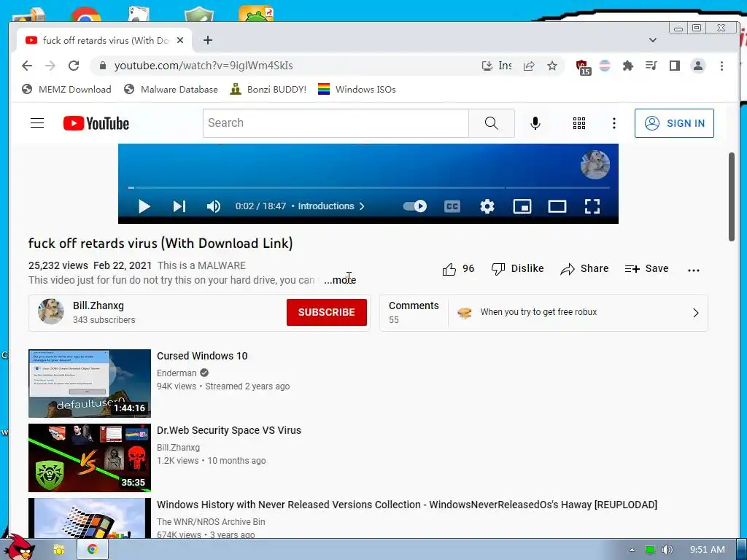Screen dimensions: 747x560
Task: Click the 9:51 AM taskbar clock
Action: click(707, 550)
